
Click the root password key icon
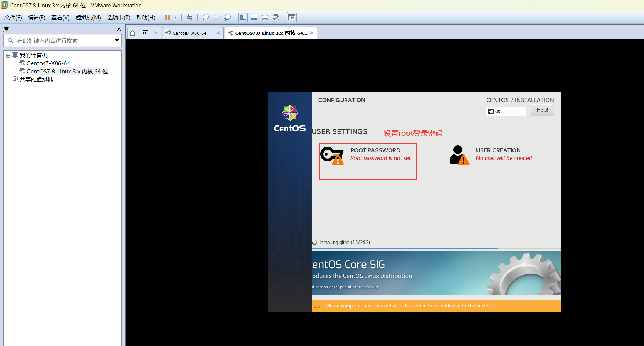[x=332, y=156]
